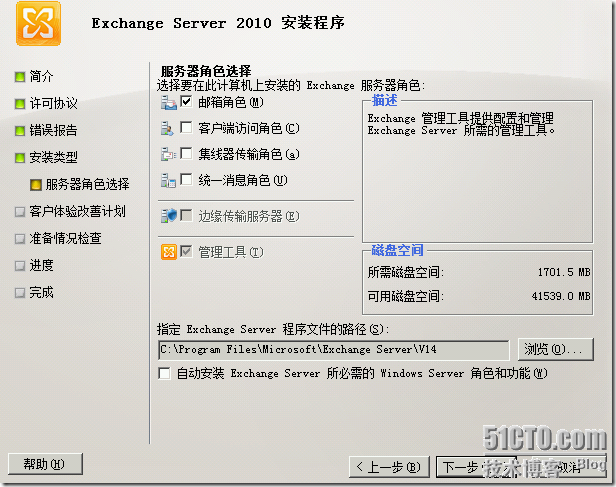Click the Exchange Server 2010 安装程序 title
Screen dimensions: 616x487
(x=218, y=23)
